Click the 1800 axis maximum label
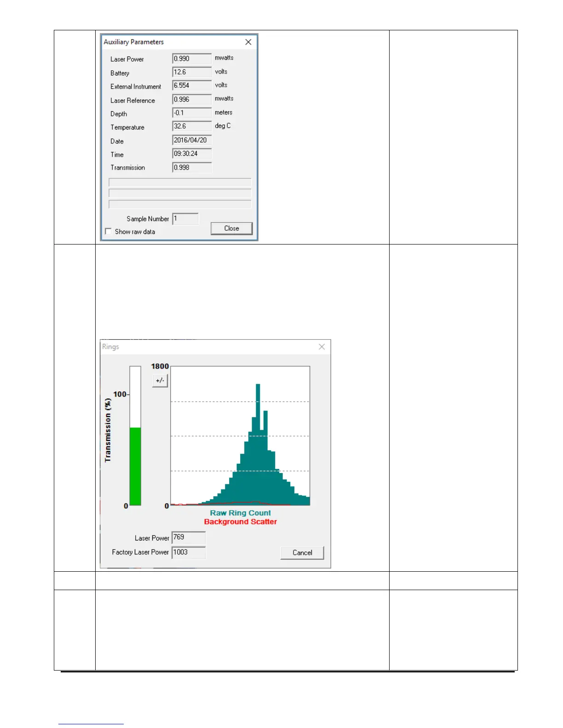563x728 pixels. (160, 366)
